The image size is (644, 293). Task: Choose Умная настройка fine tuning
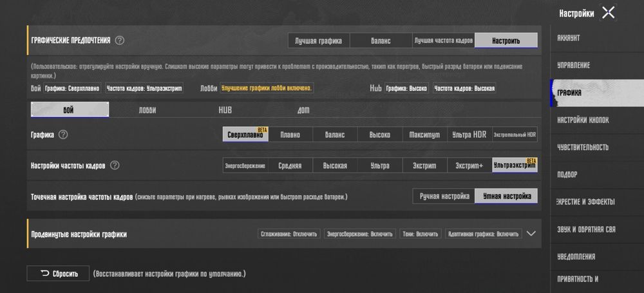506,196
